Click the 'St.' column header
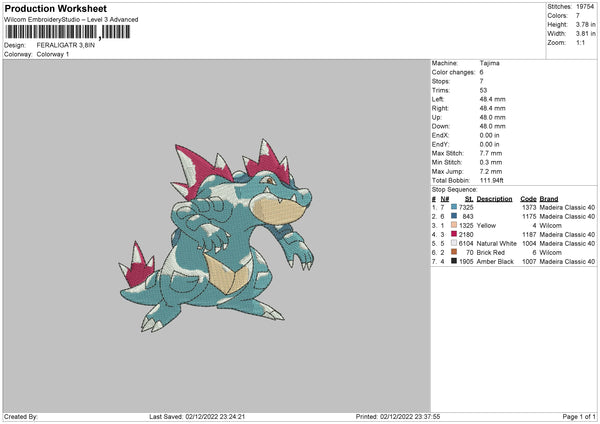This screenshot has height=424, width=600. [469, 199]
